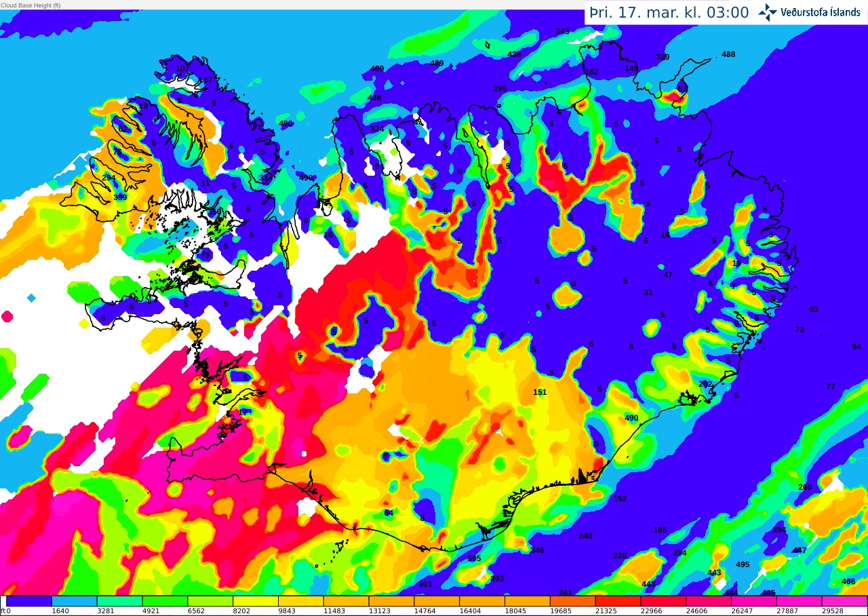This screenshot has height=616, width=868.
Task: Pick the lime legend swatch starting at 6562
Action: (x=210, y=601)
